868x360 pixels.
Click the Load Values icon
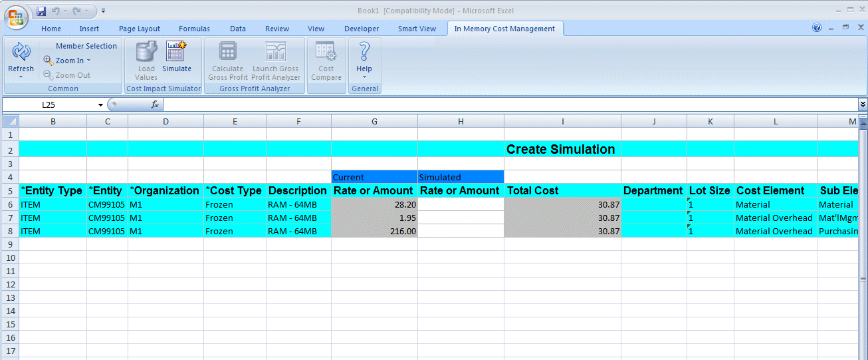click(x=146, y=52)
